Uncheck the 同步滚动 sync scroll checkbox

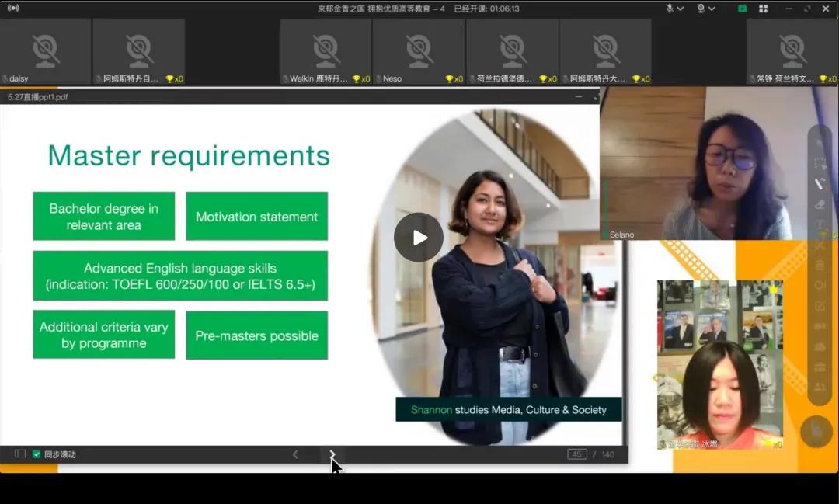pyautogui.click(x=37, y=454)
